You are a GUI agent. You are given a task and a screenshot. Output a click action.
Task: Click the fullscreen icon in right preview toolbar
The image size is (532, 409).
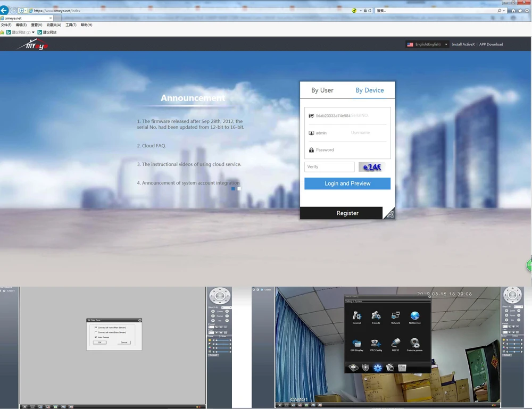point(280,405)
